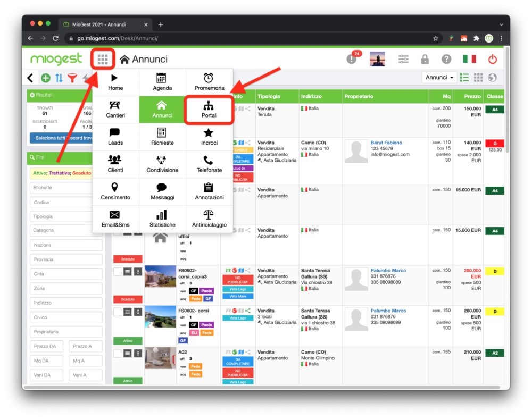Open Agenda from the menu
Image resolution: width=532 pixels, height=419 pixels.
click(162, 82)
